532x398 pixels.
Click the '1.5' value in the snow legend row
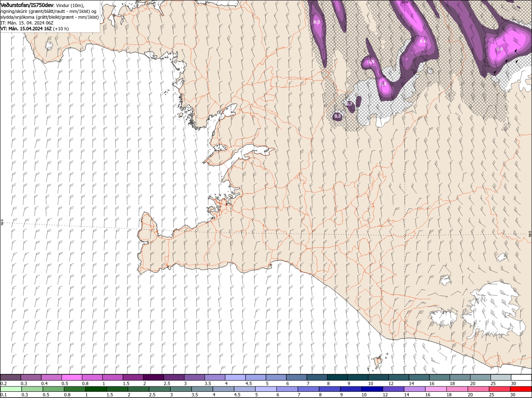pos(126,383)
